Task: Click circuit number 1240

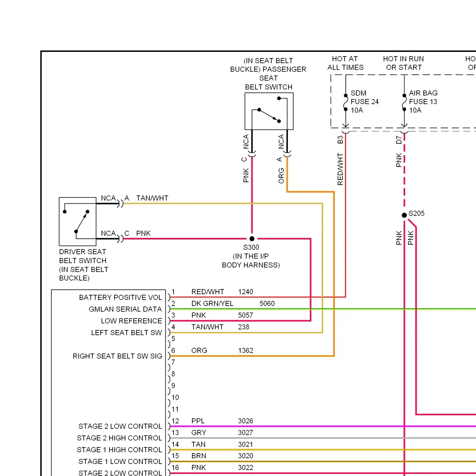Action: 246,292
